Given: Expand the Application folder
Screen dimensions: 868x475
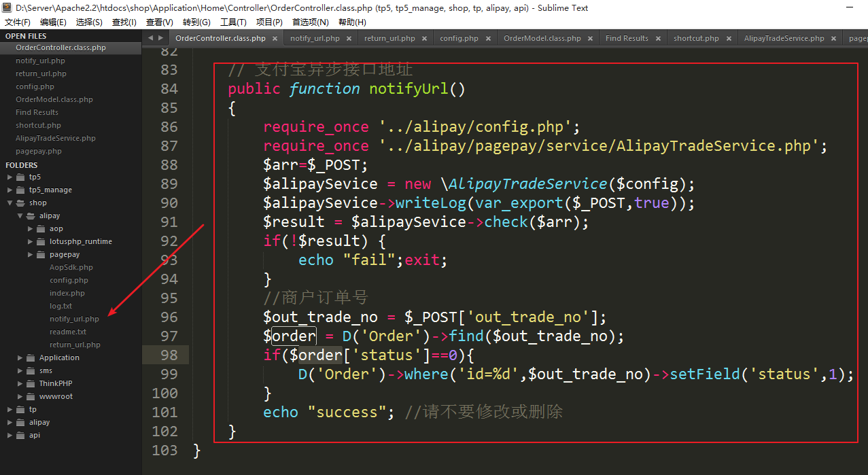Looking at the screenshot, I should [20, 358].
